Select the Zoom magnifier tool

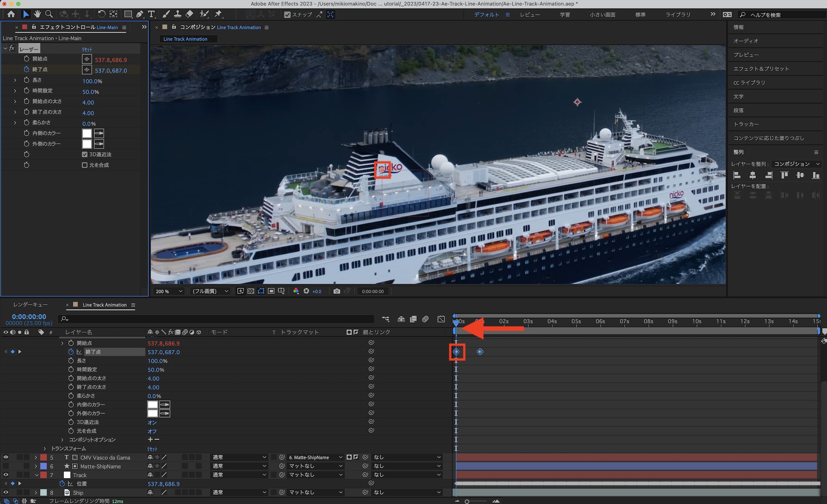(x=49, y=14)
